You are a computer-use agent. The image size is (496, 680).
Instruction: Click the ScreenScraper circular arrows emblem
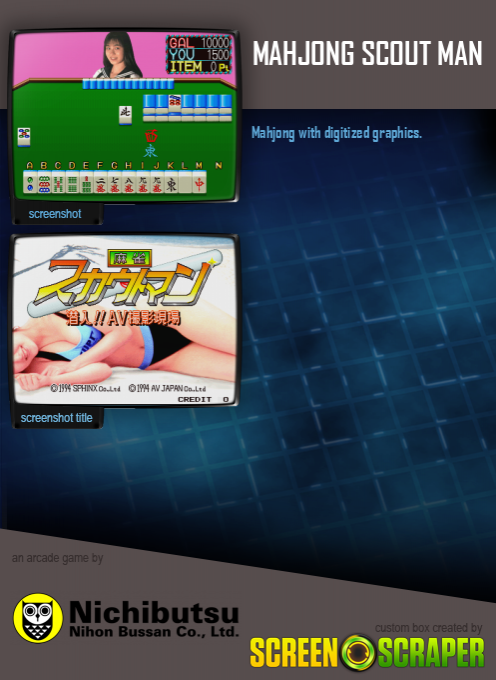click(358, 652)
